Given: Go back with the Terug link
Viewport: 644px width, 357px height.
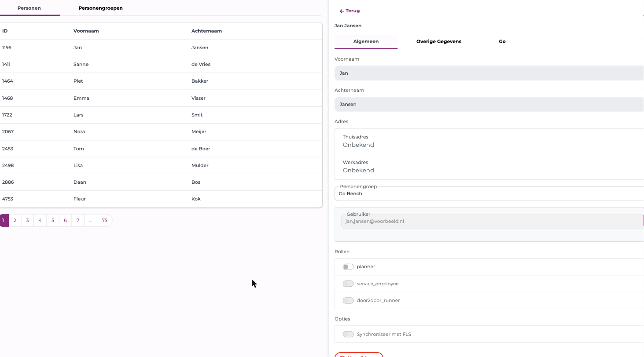Looking at the screenshot, I should pos(350,11).
